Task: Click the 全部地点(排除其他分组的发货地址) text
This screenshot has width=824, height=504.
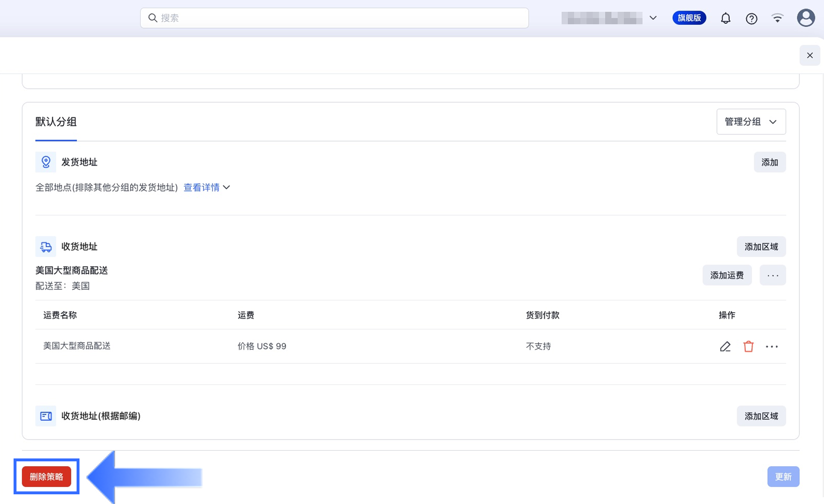Action: (107, 188)
